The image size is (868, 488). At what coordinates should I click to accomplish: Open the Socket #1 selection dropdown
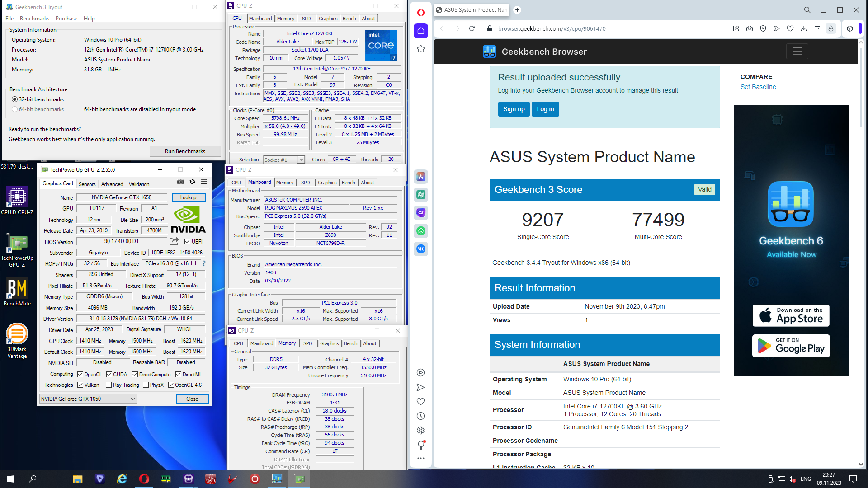(x=284, y=160)
